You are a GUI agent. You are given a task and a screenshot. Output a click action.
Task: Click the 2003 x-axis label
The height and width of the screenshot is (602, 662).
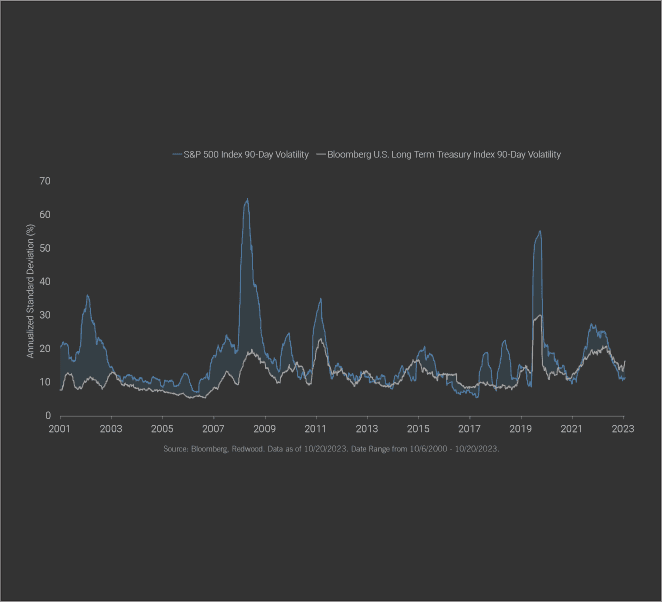click(111, 429)
